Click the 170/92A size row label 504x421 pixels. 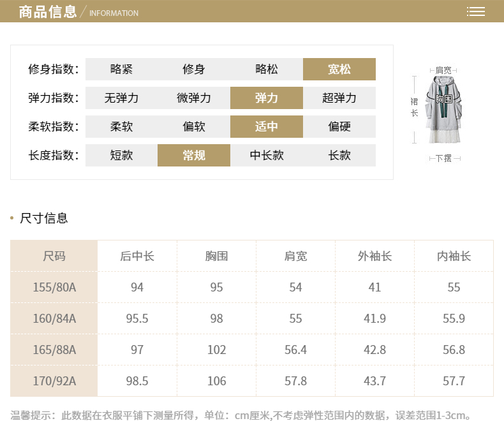coord(54,381)
